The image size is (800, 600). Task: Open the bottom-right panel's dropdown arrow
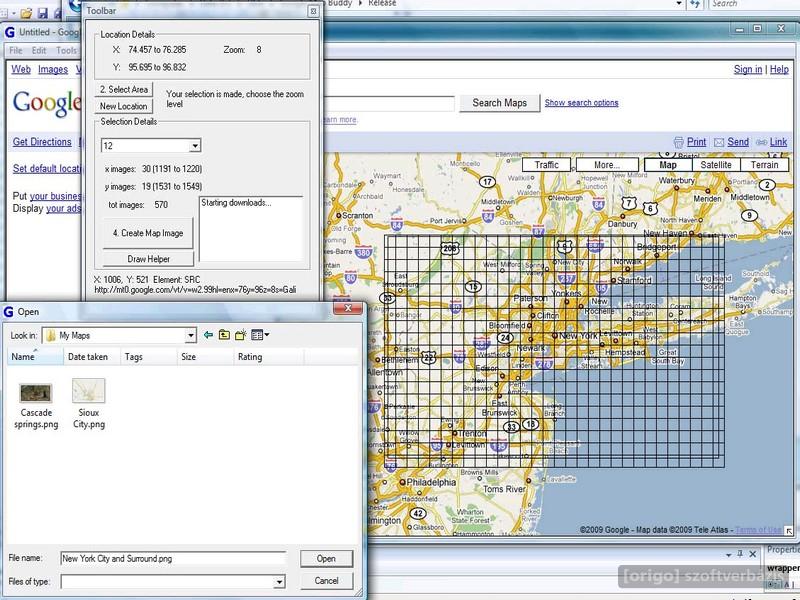728,554
